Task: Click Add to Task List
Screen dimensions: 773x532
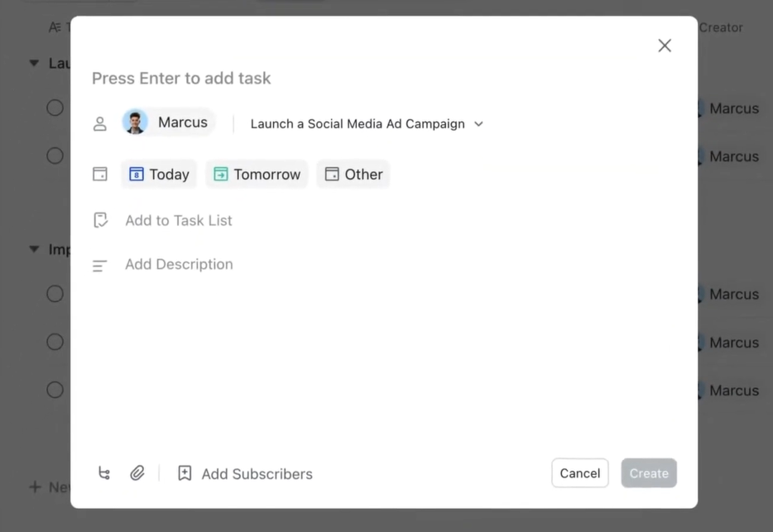Action: (179, 221)
